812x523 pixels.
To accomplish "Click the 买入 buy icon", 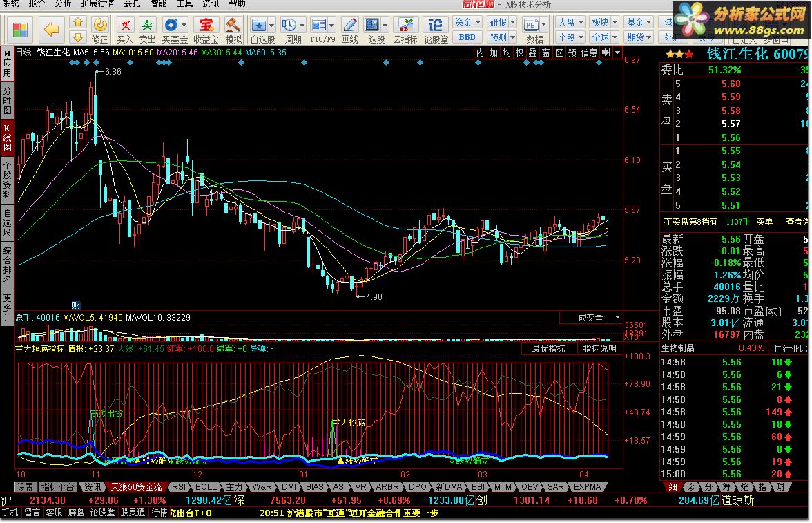I will [x=125, y=30].
